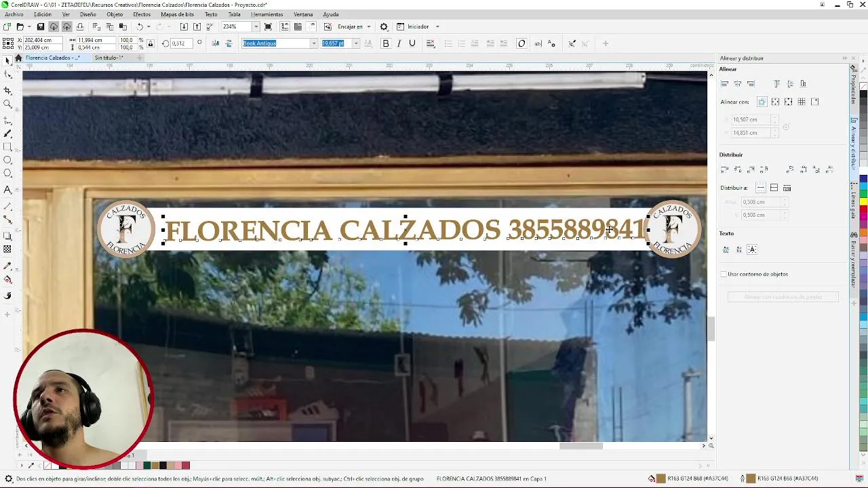Select the Pick tool in toolbox
The image size is (868, 488).
[7, 61]
